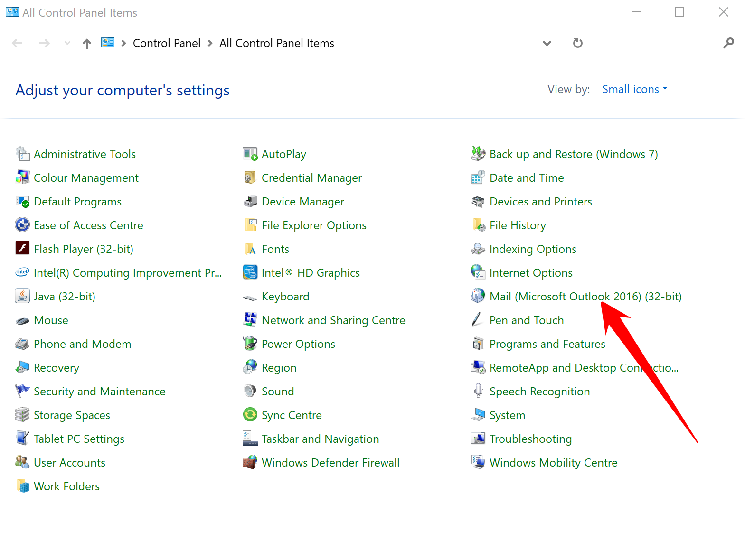Image resolution: width=745 pixels, height=560 pixels.
Task: Open the recent locations dropdown arrow
Action: click(x=67, y=43)
